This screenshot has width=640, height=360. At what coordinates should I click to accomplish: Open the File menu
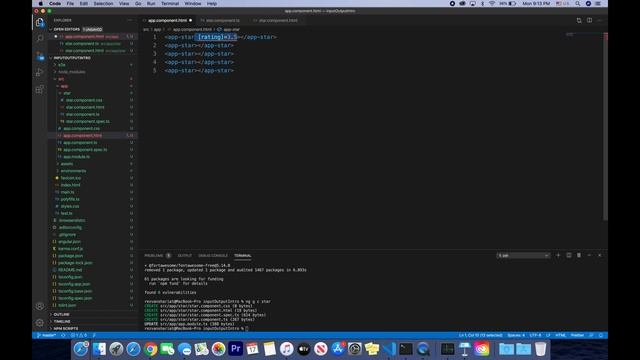coord(70,4)
